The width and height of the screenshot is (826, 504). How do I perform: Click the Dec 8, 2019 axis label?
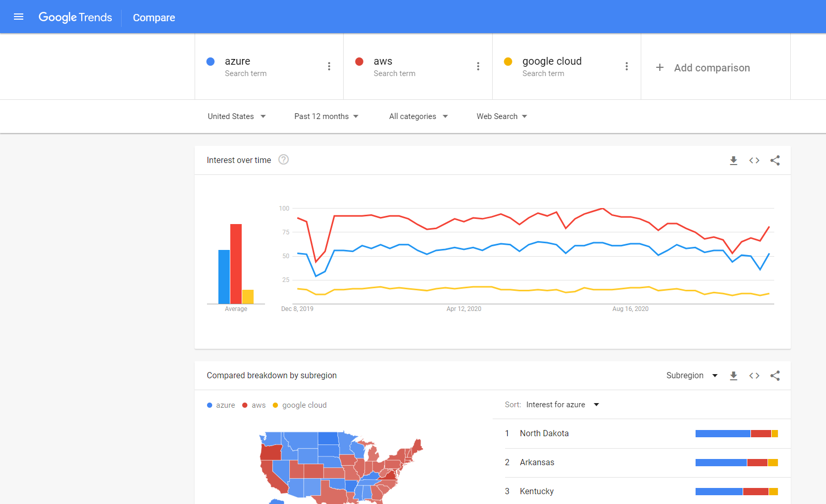[x=297, y=309]
